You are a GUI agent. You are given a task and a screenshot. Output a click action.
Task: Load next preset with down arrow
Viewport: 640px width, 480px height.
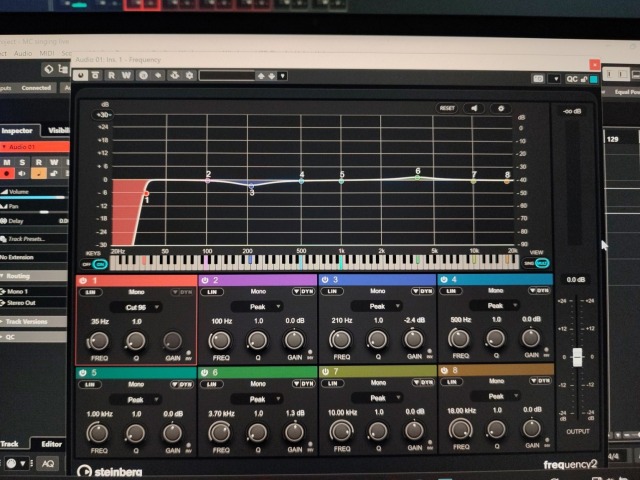(x=271, y=76)
